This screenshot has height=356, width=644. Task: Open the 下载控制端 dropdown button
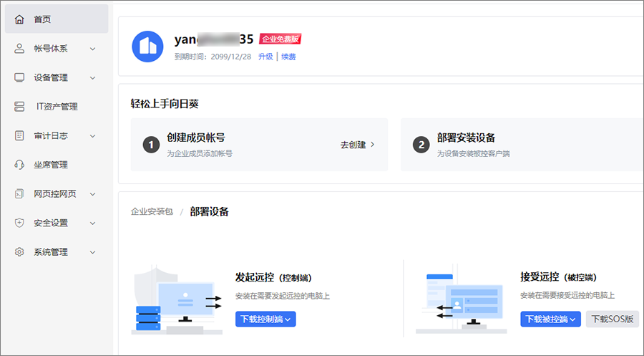coord(265,319)
